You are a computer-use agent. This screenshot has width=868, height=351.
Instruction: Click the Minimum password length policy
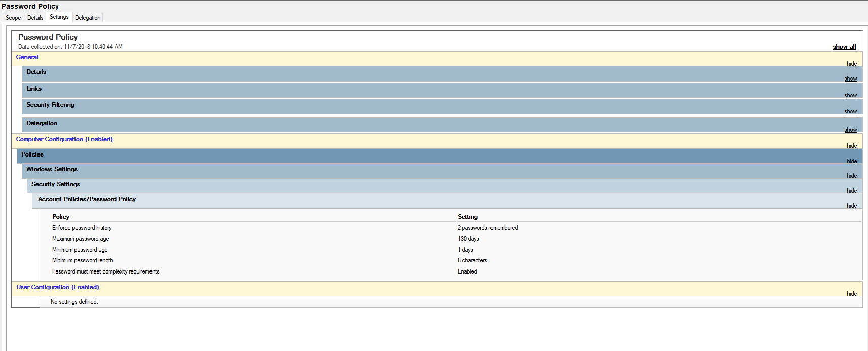pos(83,260)
